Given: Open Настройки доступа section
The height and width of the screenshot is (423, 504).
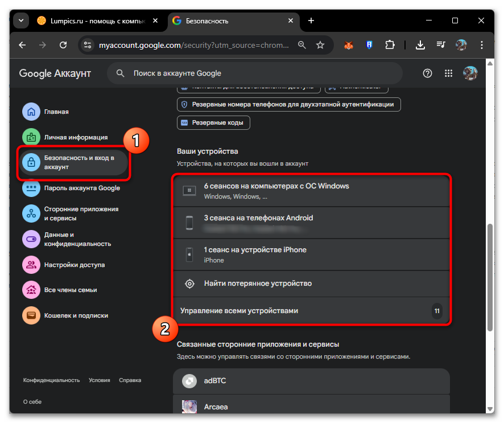Looking at the screenshot, I should [x=64, y=265].
